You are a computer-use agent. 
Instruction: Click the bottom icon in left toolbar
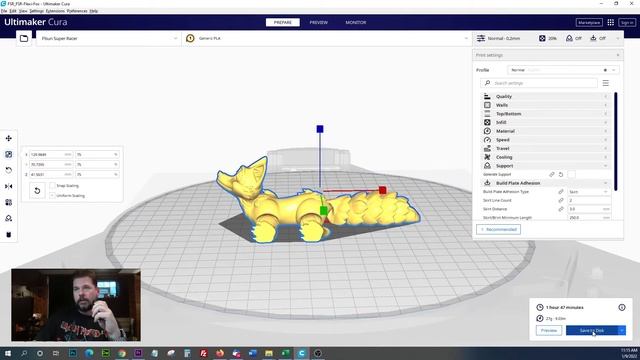click(9, 234)
